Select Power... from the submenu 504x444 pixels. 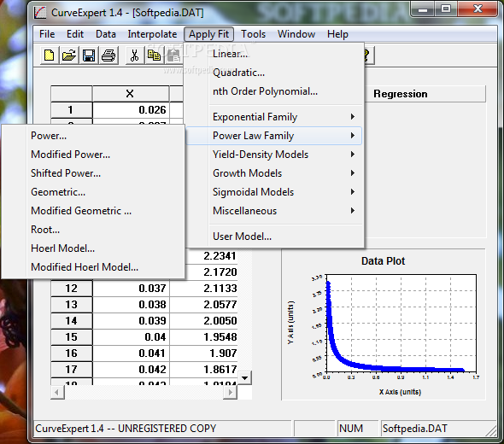[93, 136]
